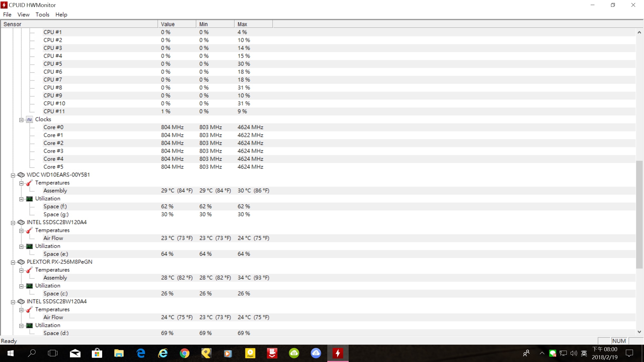Collapse INTEL SSDSC2BW120A4 node holding Space (d:)
Image resolution: width=644 pixels, height=362 pixels.
(13, 302)
